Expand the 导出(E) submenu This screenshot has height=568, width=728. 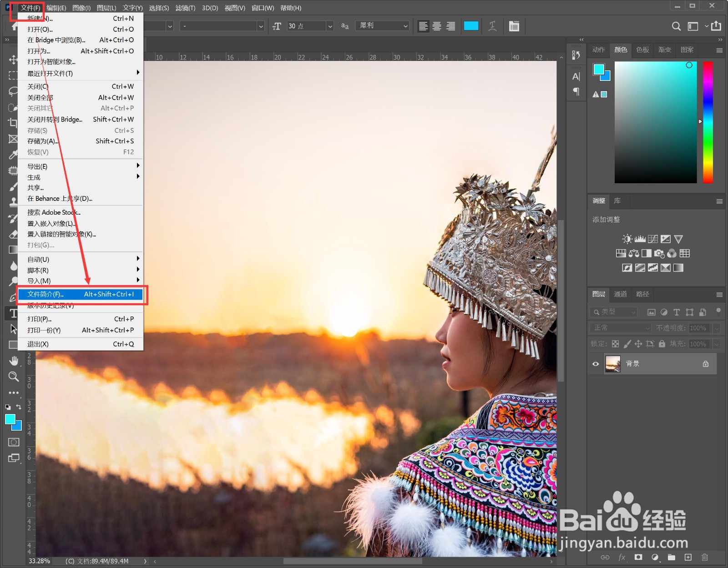(81, 166)
